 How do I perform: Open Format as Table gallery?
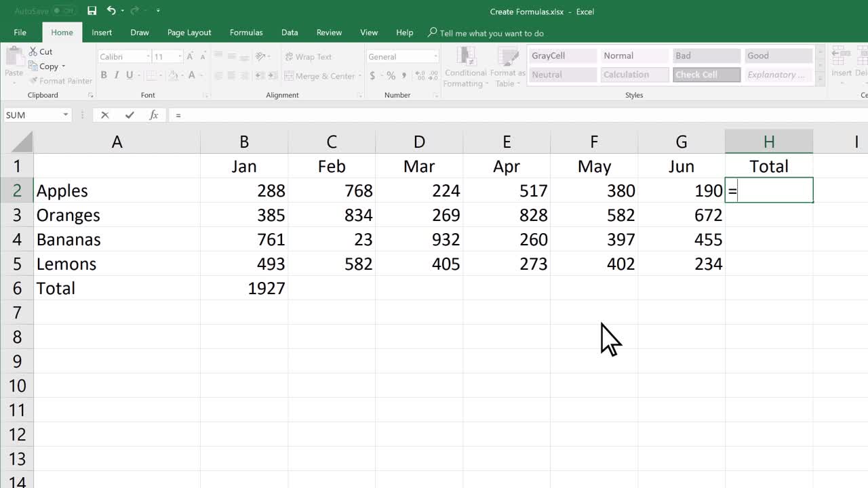(507, 67)
